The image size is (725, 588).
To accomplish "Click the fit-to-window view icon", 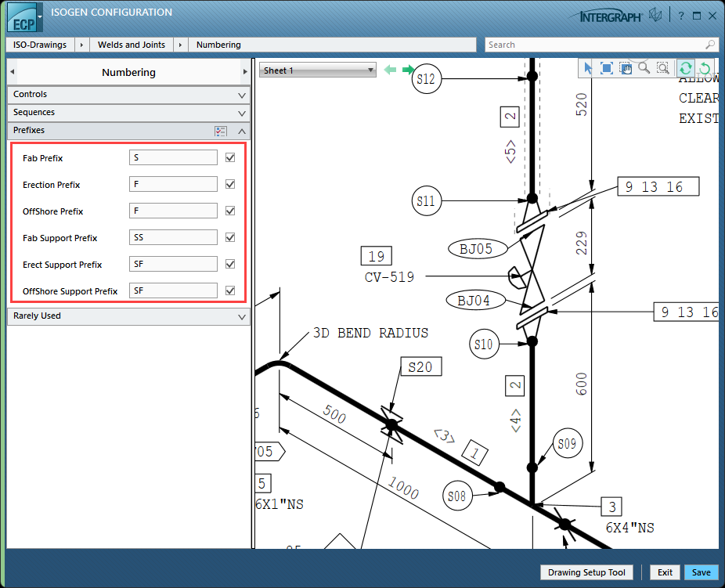I will click(x=607, y=69).
